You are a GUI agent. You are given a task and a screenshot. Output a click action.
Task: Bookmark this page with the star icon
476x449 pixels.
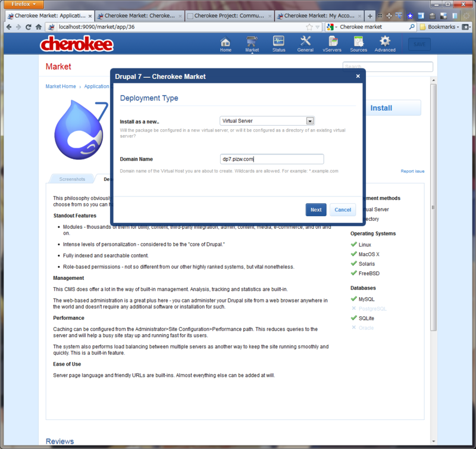[x=309, y=27]
